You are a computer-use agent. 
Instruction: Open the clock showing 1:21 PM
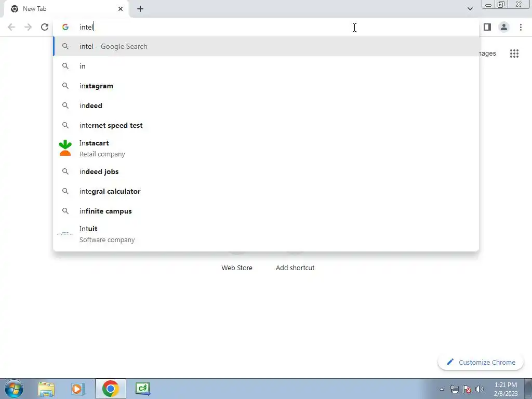tap(506, 389)
